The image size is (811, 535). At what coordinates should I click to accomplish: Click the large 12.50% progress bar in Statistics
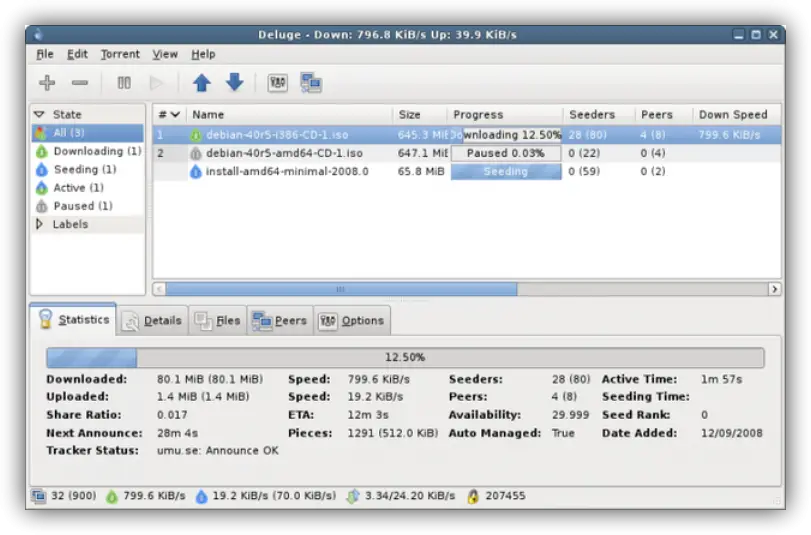point(405,358)
